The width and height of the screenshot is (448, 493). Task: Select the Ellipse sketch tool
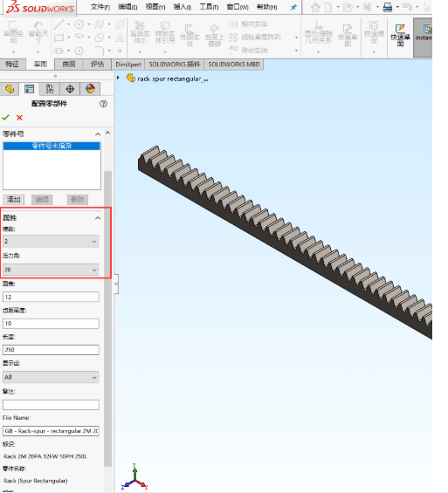(x=99, y=38)
